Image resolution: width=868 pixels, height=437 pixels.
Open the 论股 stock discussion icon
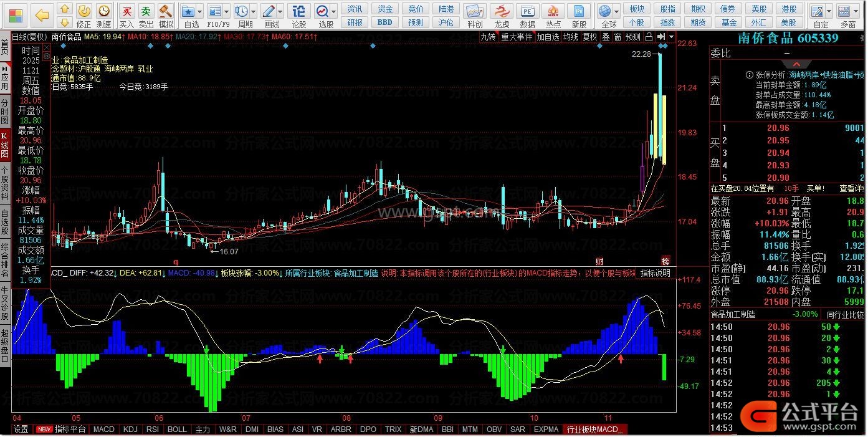tap(299, 14)
